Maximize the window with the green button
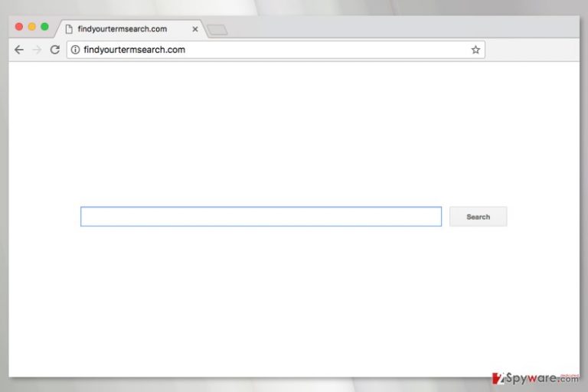588x392 pixels. tap(44, 27)
